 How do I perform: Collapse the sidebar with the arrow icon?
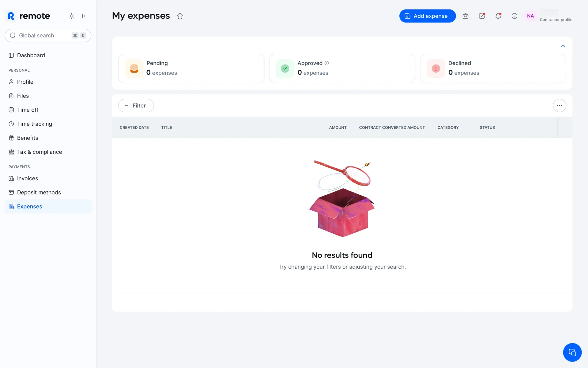click(85, 16)
